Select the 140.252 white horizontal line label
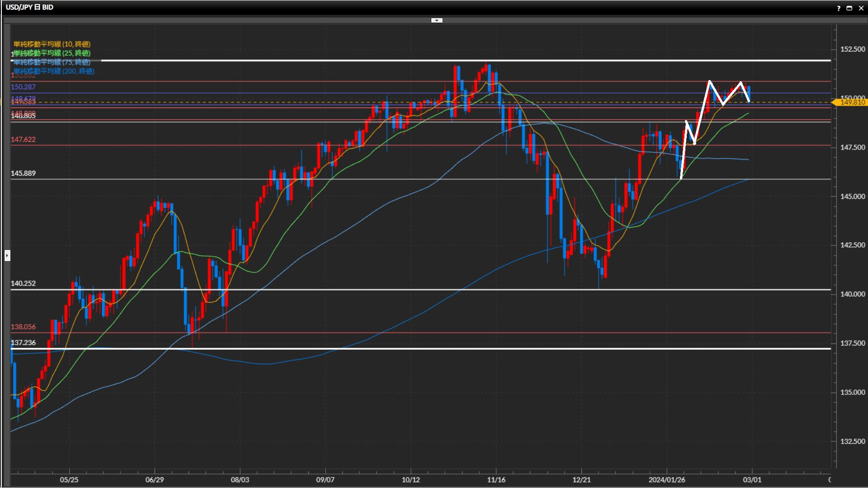Viewport: 868px width, 488px height. pyautogui.click(x=23, y=283)
